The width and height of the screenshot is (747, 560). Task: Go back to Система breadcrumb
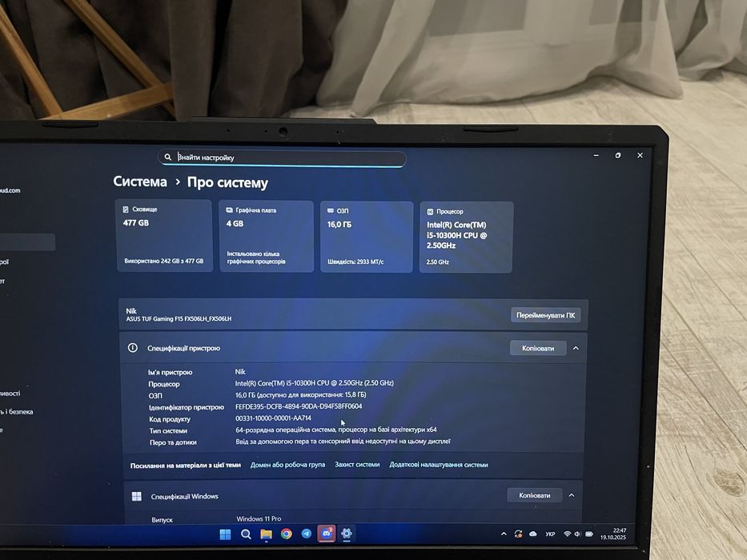coord(140,182)
